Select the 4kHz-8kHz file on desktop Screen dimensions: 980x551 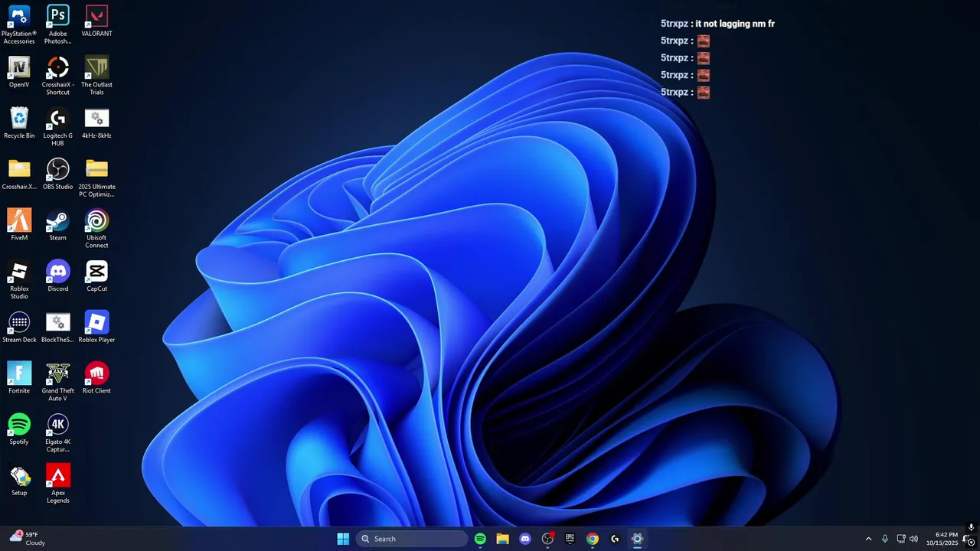coord(96,123)
